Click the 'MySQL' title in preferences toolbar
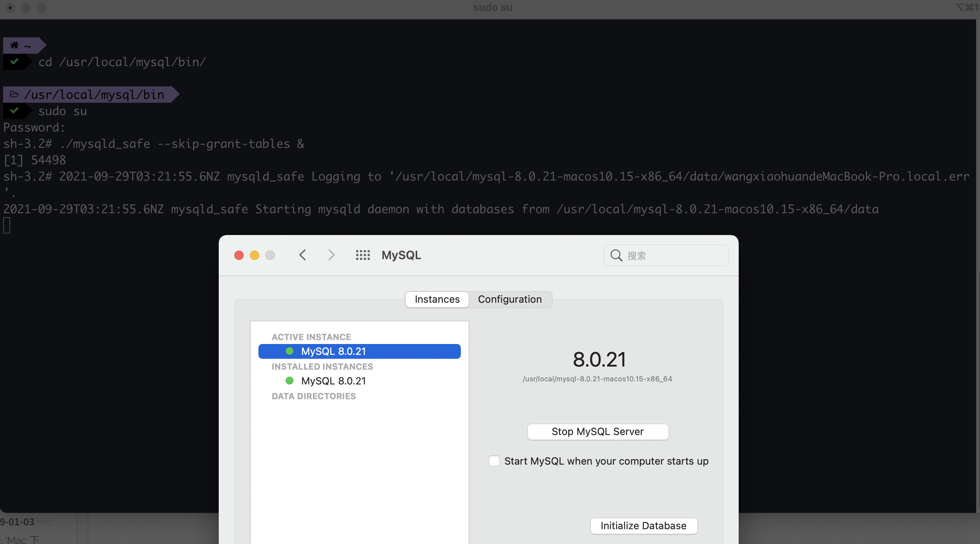 coord(401,255)
